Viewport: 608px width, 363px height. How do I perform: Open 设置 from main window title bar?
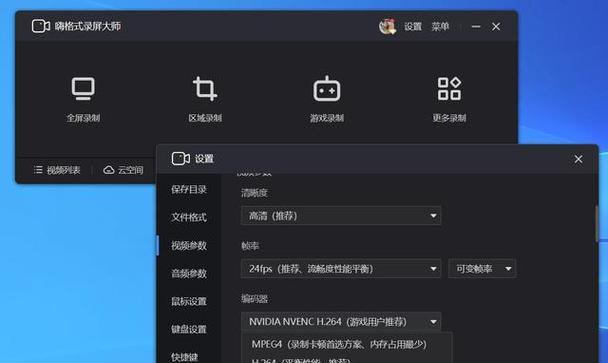tap(413, 26)
